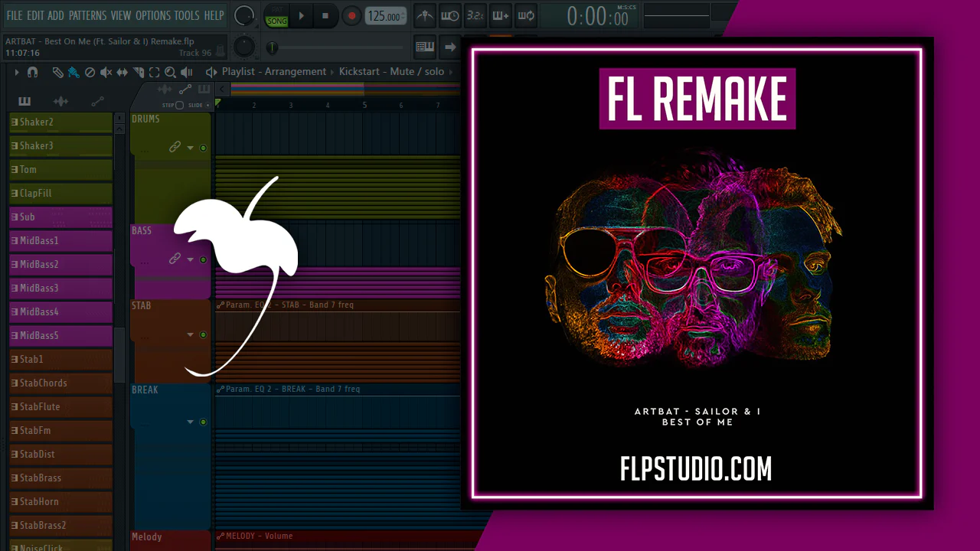Click the link icon on the DRUMS track
Screen dimensions: 980x551
click(x=175, y=147)
